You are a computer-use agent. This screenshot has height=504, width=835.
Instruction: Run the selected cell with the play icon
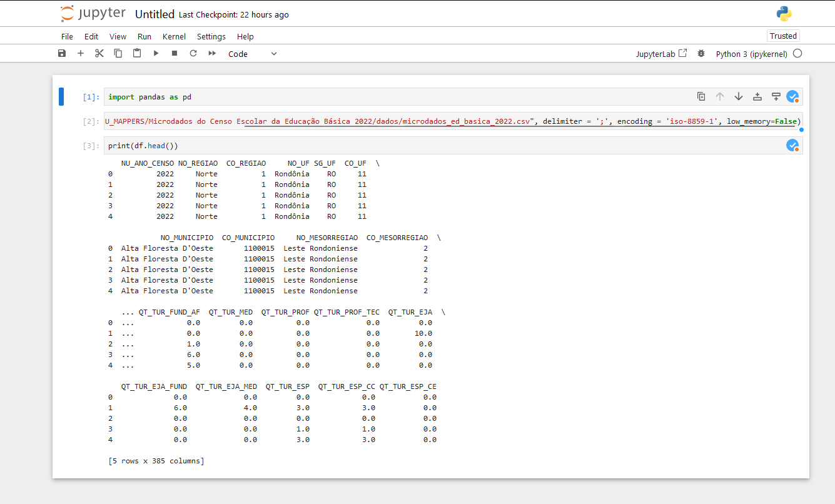(155, 53)
